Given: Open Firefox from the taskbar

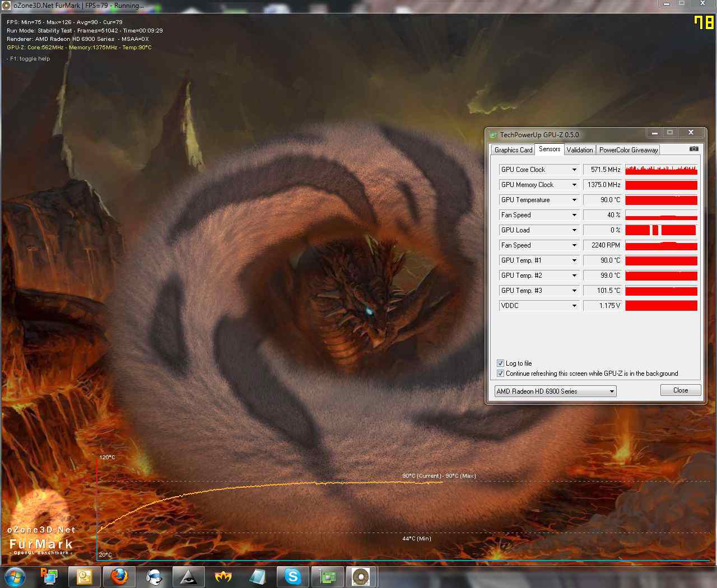Looking at the screenshot, I should [x=119, y=576].
